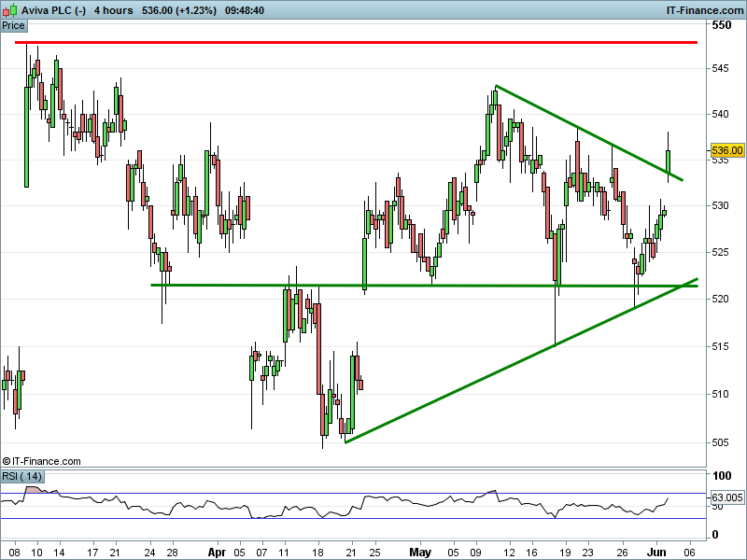Click the 515 price axis label

pos(720,346)
